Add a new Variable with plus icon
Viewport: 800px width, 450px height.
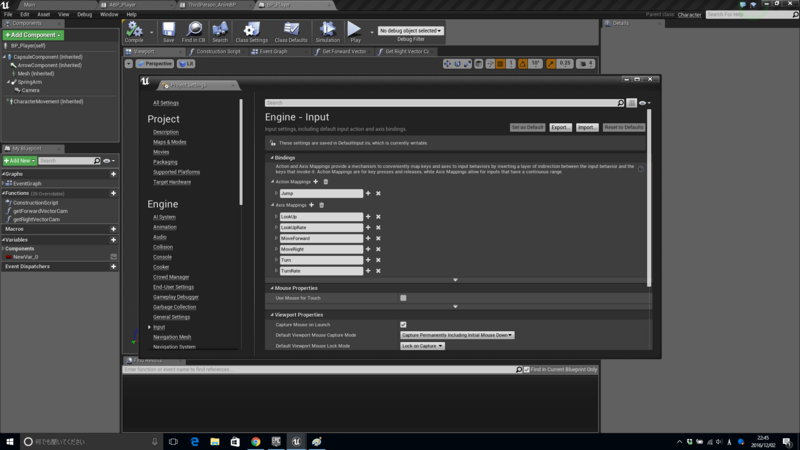pyautogui.click(x=113, y=240)
